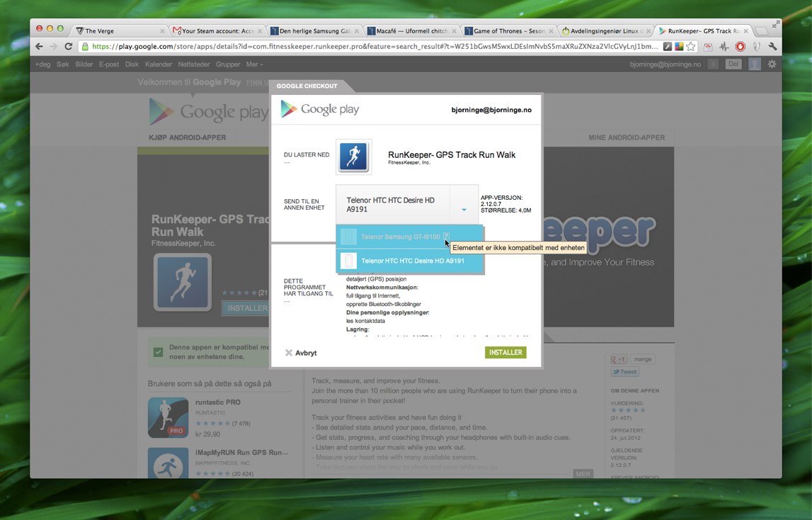Switch to Avdelingsingeniør Linux tab

(607, 31)
